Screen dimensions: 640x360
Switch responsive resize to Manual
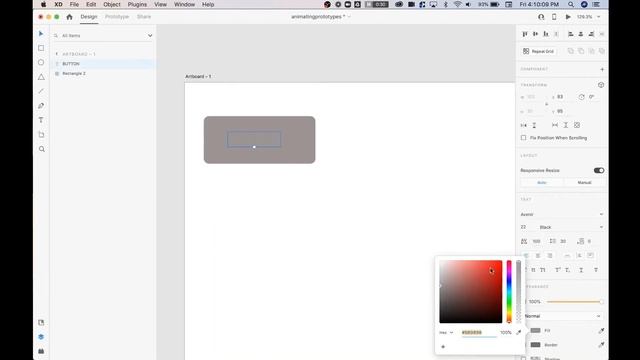click(584, 182)
